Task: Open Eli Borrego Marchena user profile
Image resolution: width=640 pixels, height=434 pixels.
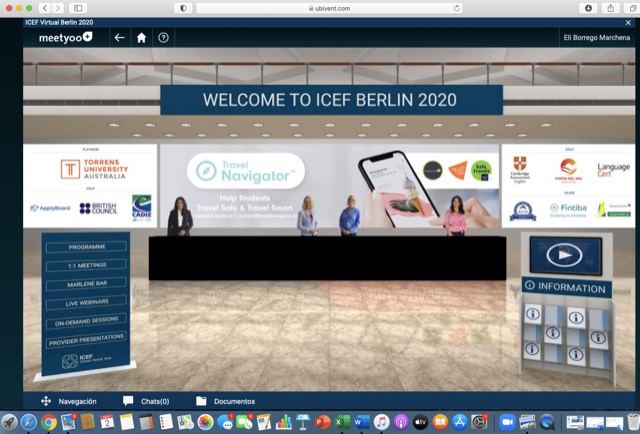Action: [x=597, y=38]
